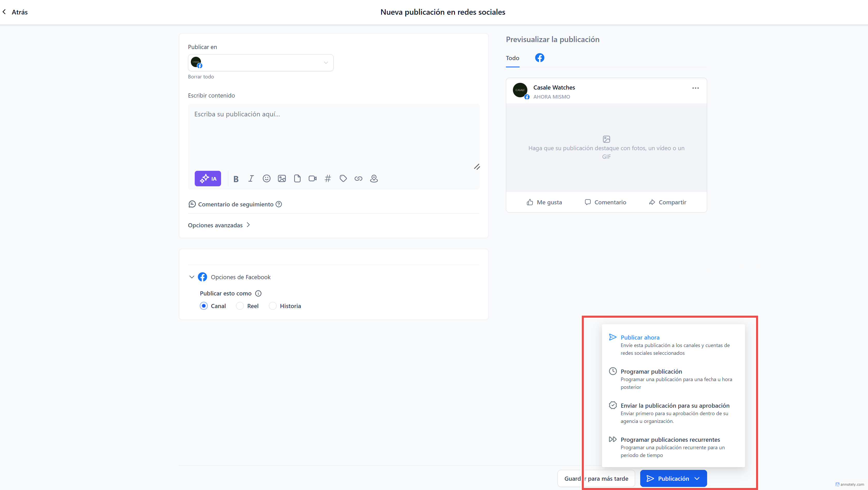Select the Canal radio option
The height and width of the screenshot is (490, 868).
coord(204,306)
